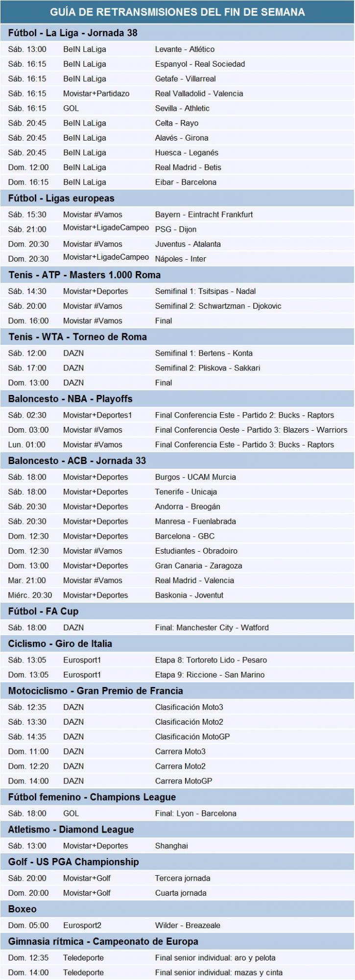The width and height of the screenshot is (355, 980).
Task: Select the PSG - Dijon match
Action: pos(176,229)
